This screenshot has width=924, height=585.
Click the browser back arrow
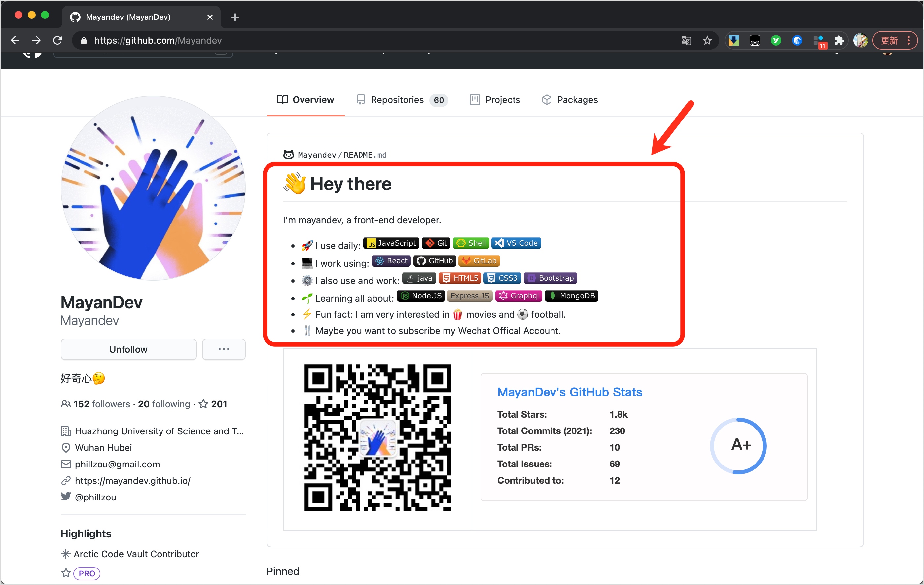(x=15, y=40)
